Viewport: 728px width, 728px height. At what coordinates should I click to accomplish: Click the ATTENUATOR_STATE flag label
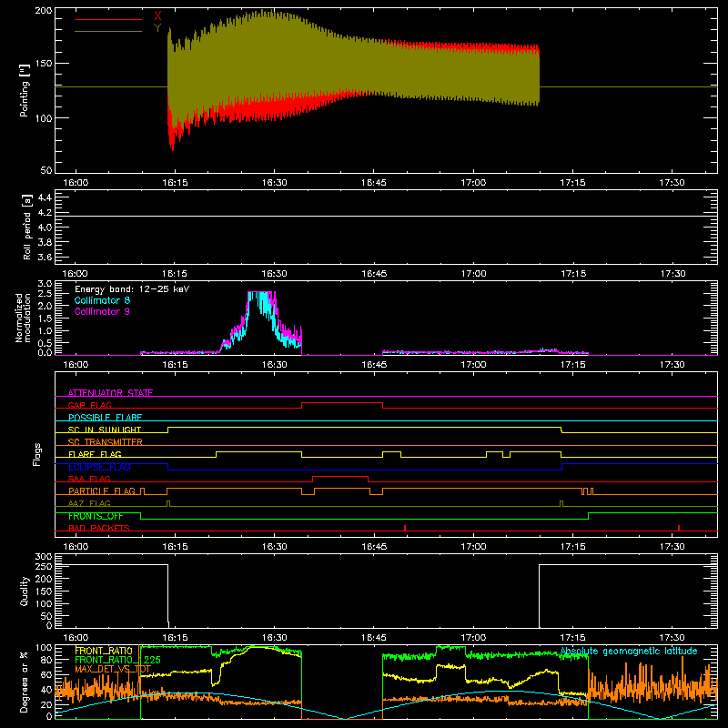pos(110,393)
